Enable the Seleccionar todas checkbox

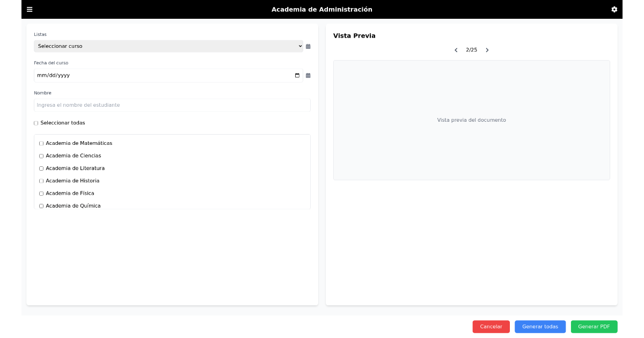point(36,123)
